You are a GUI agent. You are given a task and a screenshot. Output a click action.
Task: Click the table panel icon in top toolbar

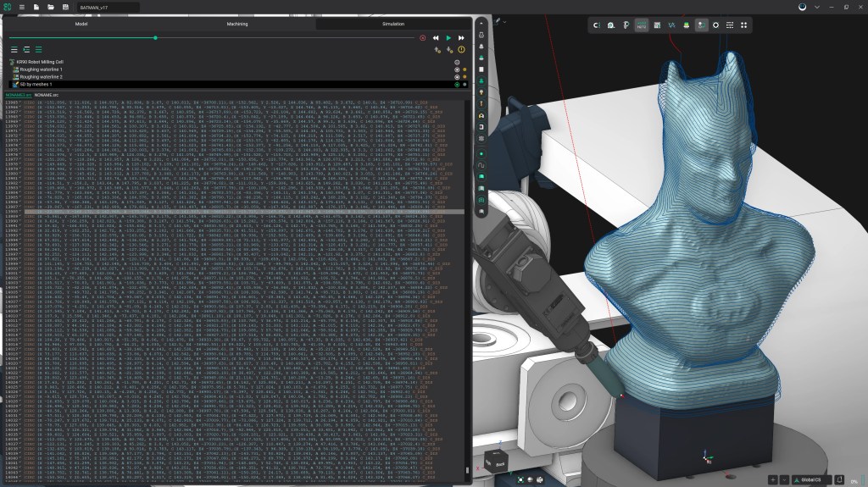(x=657, y=25)
